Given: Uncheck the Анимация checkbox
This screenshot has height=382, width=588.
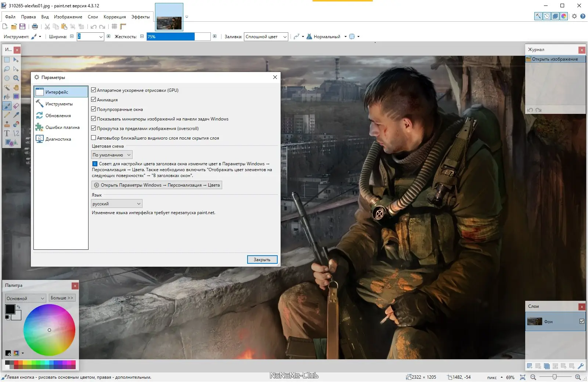Looking at the screenshot, I should (94, 100).
